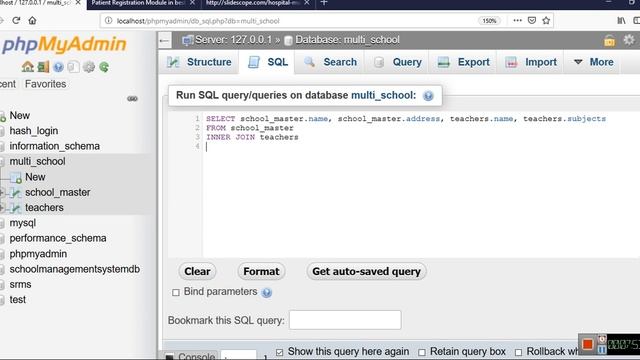Viewport: 640px width, 360px height.
Task: Click the yellow lock icon in header
Action: coord(609,40)
